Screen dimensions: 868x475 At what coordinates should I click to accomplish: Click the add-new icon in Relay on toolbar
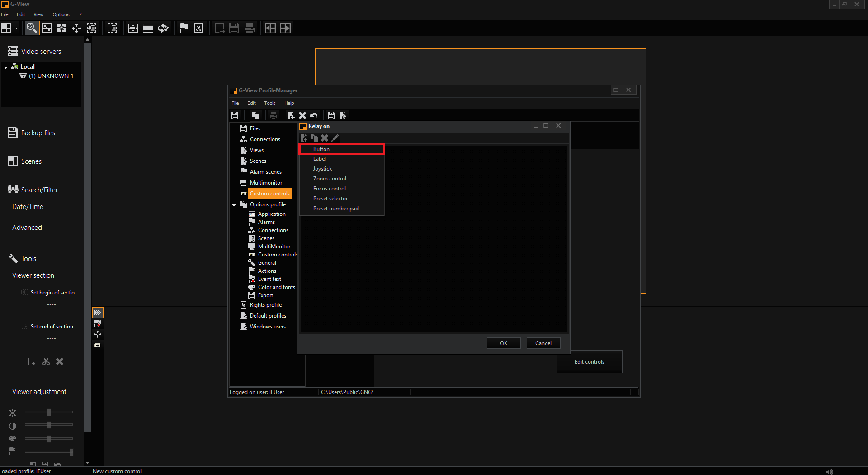coord(304,138)
